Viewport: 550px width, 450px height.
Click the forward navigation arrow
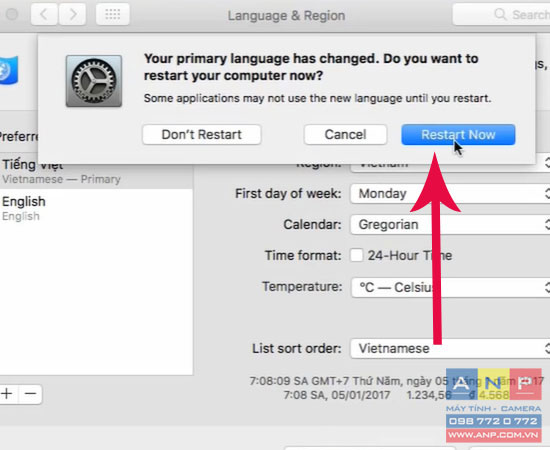coord(73,15)
